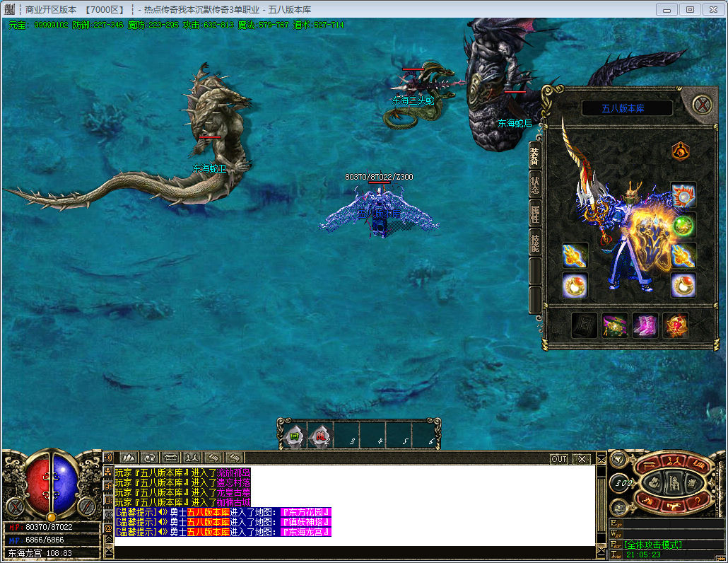The image size is (728, 563).
Task: Select empty hotbar slot 6
Action: point(425,436)
